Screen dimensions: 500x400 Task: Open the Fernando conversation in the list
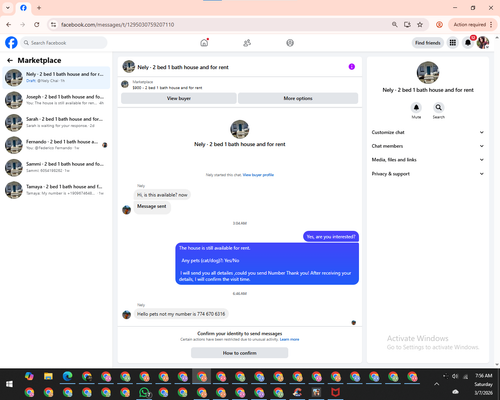pyautogui.click(x=56, y=145)
